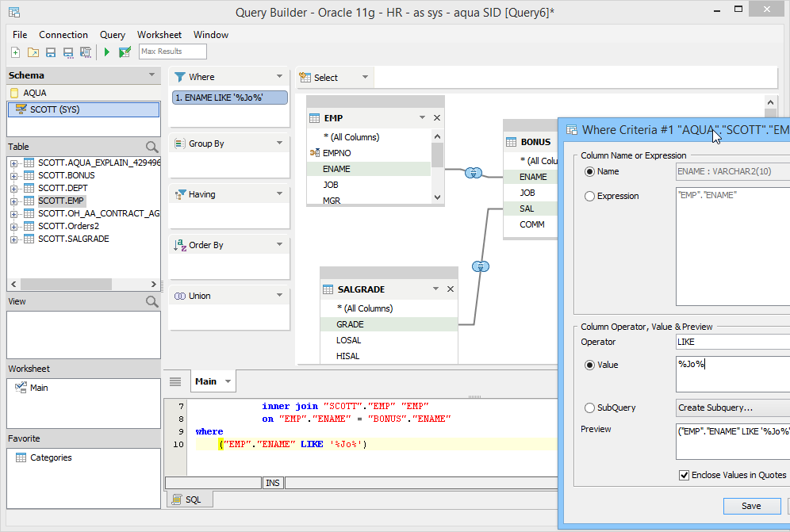
Task: Click the Create Subquery... button
Action: coord(733,408)
